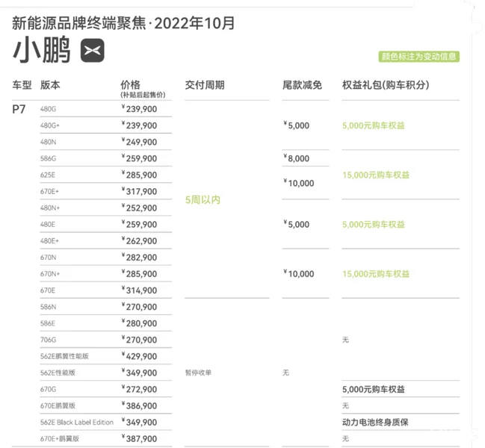
Task: Select the 480G+ version label
Action: pyautogui.click(x=50, y=125)
